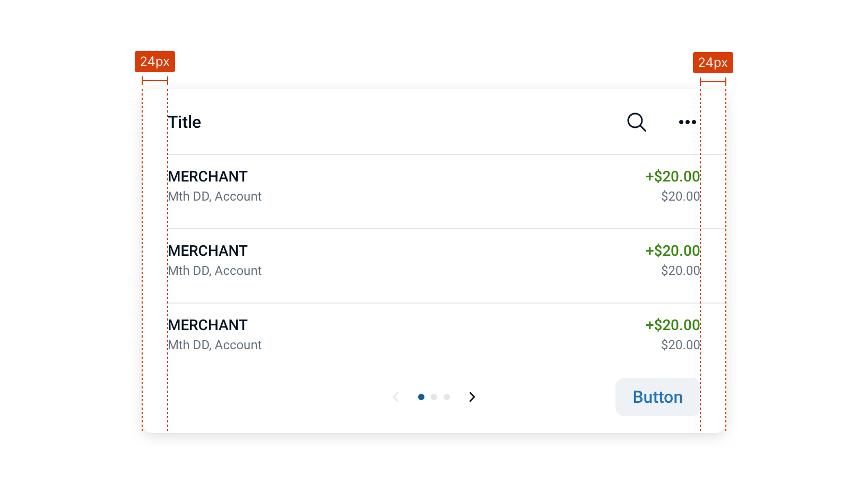Viewport: 868px width, 484px height.
Task: Click Mth DD, Account under first merchant
Action: tap(215, 196)
